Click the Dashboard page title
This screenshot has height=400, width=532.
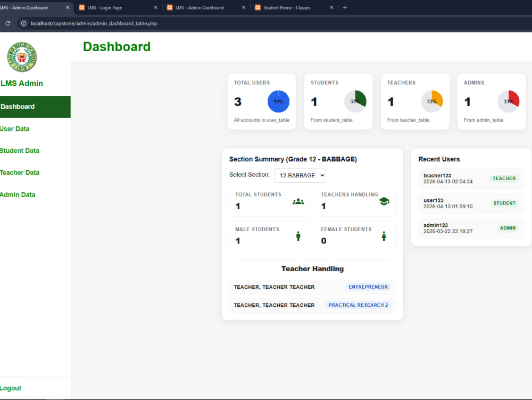(117, 46)
